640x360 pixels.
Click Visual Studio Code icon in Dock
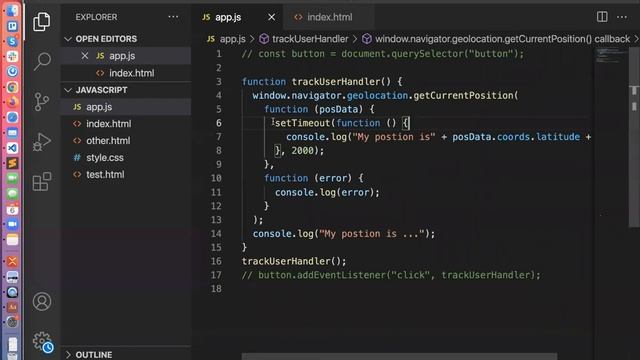click(x=12, y=148)
